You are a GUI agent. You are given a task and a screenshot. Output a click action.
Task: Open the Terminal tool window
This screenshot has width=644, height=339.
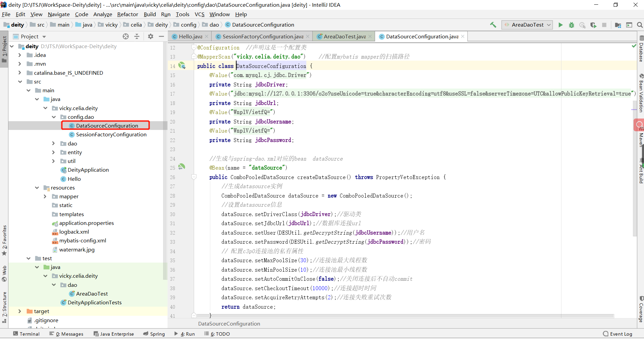click(x=26, y=334)
